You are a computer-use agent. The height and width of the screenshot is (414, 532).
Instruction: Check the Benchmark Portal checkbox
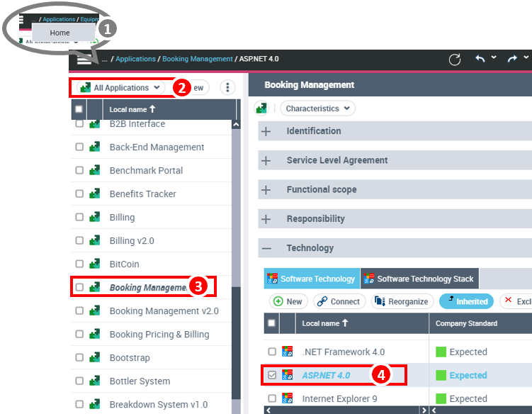point(79,171)
